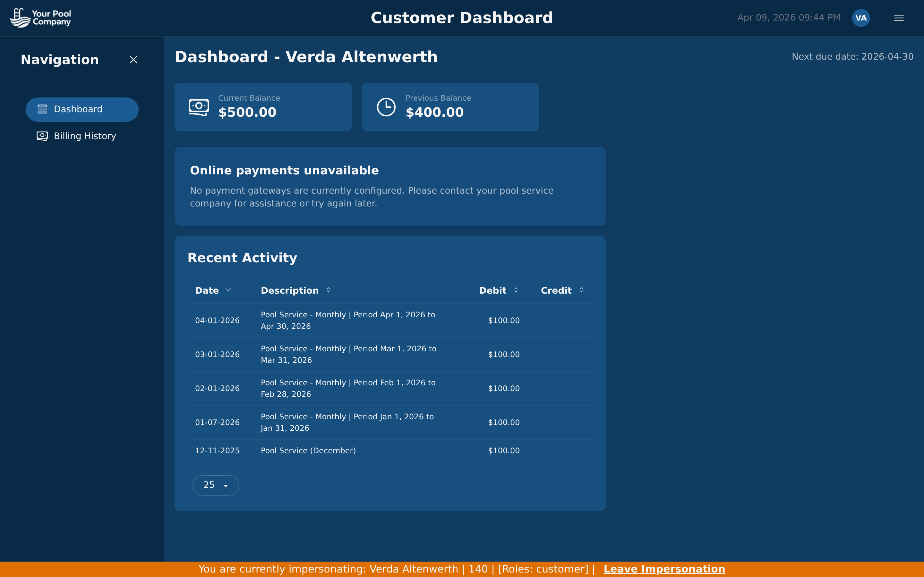Expand the Description column sort control
924x577 pixels.
click(x=328, y=290)
